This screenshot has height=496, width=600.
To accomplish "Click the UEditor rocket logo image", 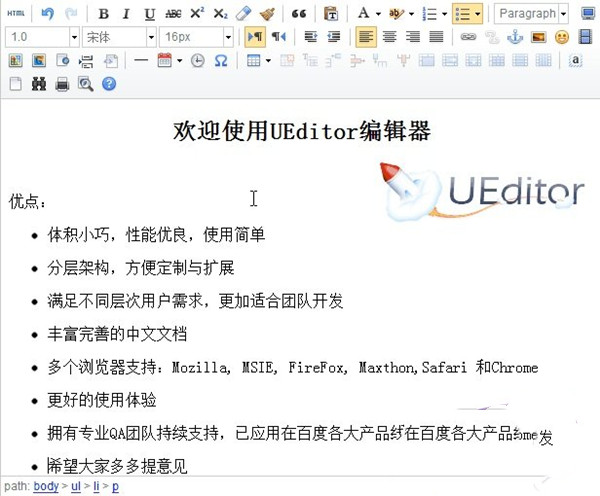I will coord(482,192).
